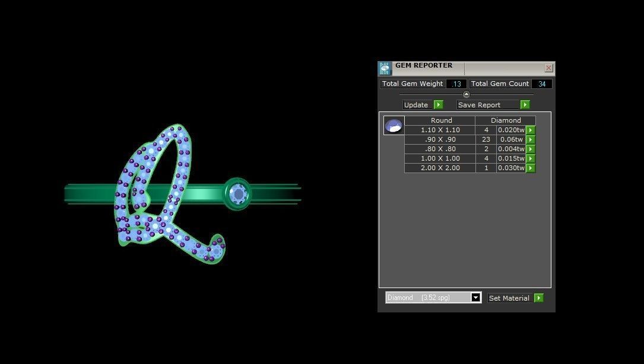
Task: Click the Total Gem Weight value .13
Action: [x=456, y=84]
